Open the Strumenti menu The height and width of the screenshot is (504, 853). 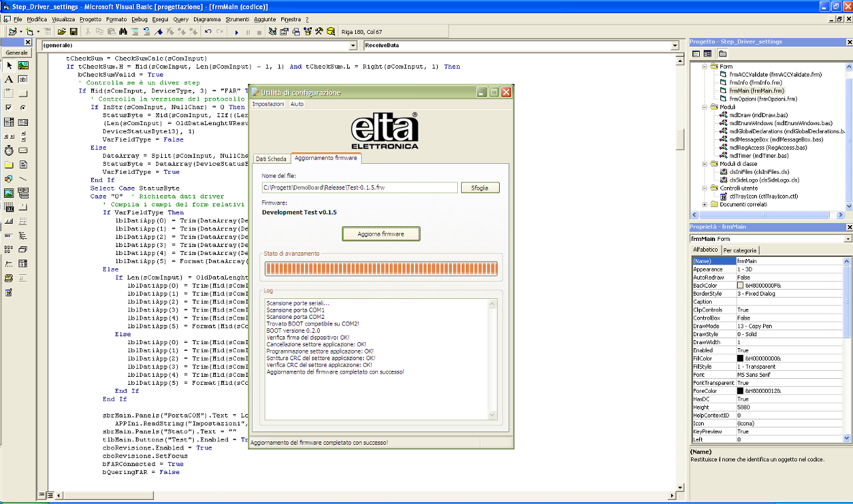point(237,19)
